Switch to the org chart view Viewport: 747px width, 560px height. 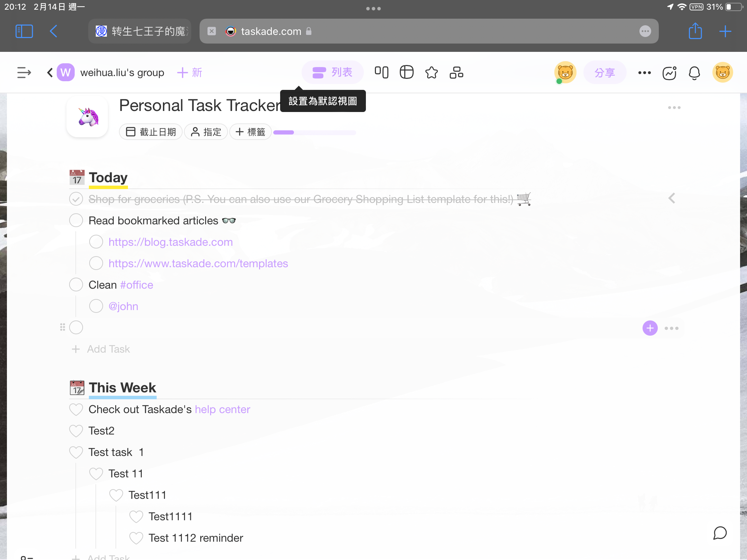pos(456,73)
